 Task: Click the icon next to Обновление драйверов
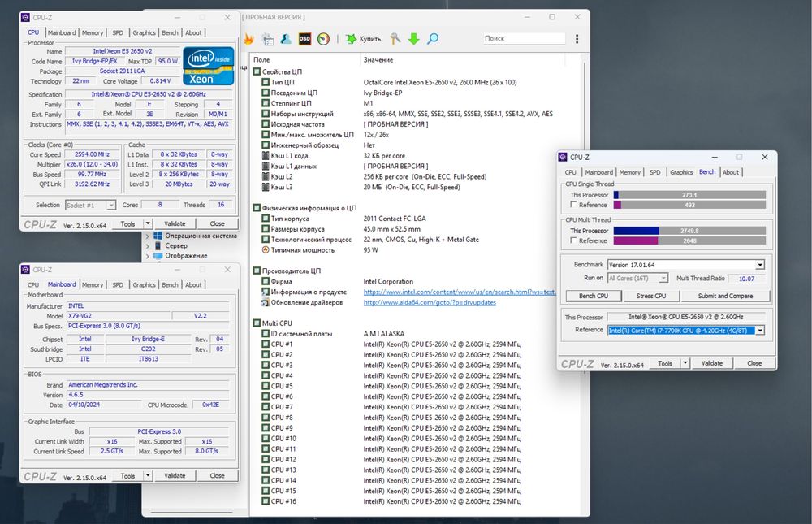pos(266,302)
